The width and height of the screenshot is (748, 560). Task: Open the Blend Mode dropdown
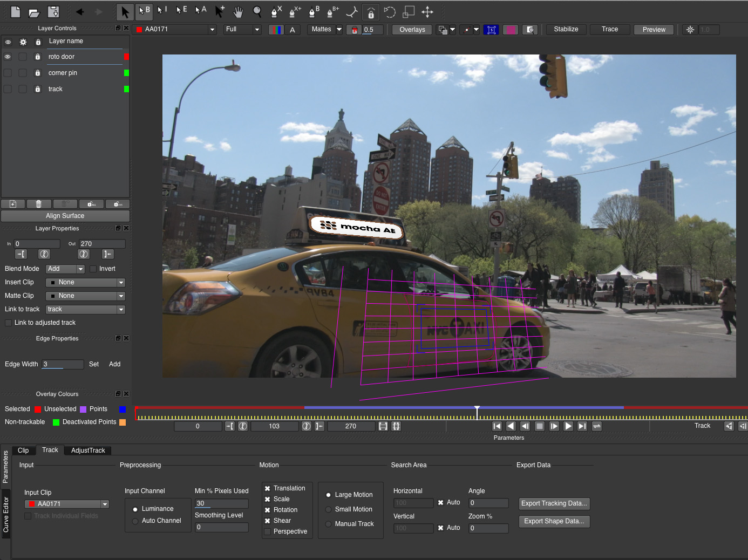coord(65,269)
